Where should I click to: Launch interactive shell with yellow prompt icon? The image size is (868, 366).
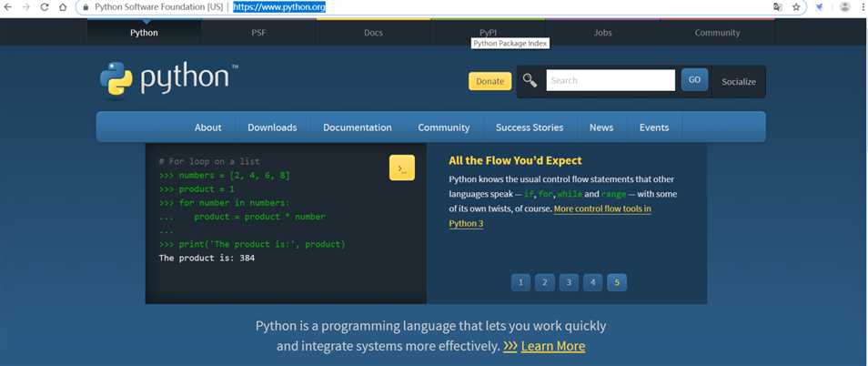click(401, 168)
